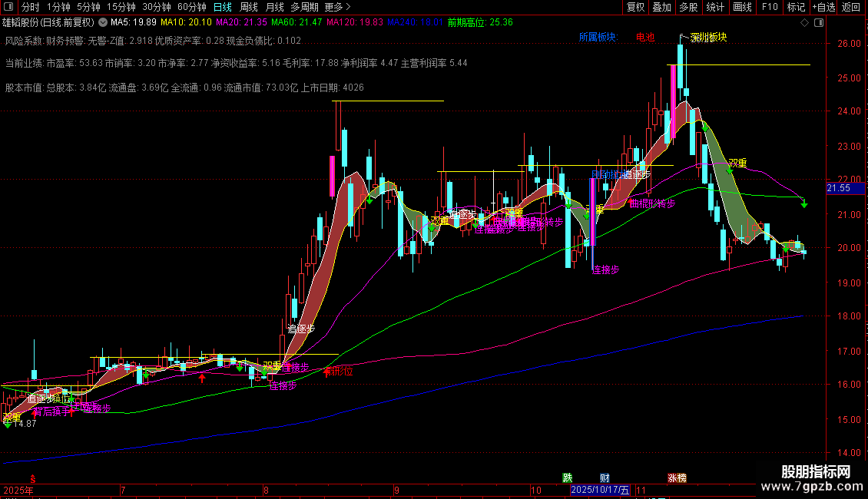Screen dimensions: 868x499
Task: Click the green 跌 event marker
Action: click(x=568, y=478)
